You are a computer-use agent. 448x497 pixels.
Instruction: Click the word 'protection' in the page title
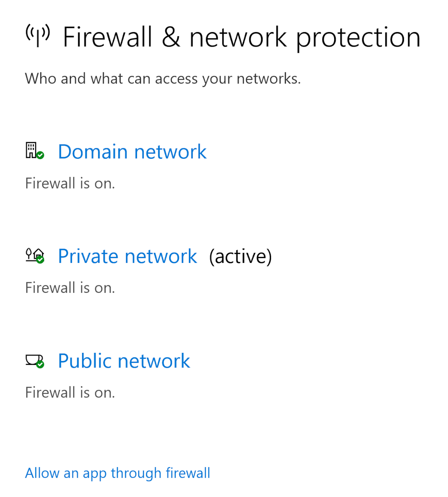(358, 38)
